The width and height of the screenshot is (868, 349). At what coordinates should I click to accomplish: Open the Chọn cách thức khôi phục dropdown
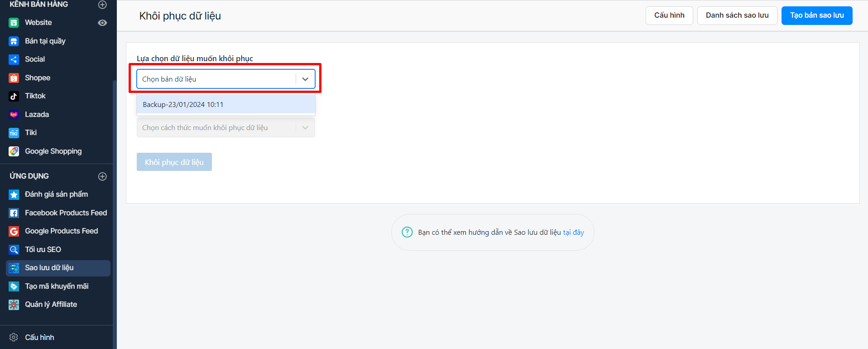pos(225,128)
